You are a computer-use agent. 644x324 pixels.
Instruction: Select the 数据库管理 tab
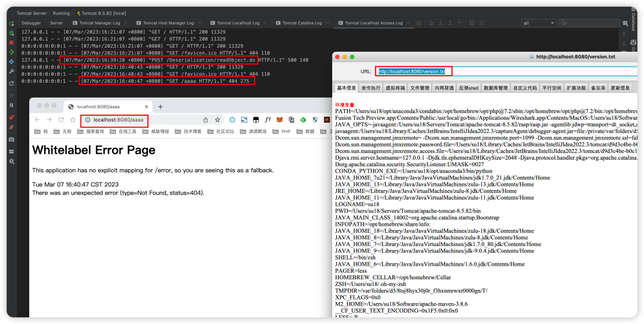(x=496, y=88)
